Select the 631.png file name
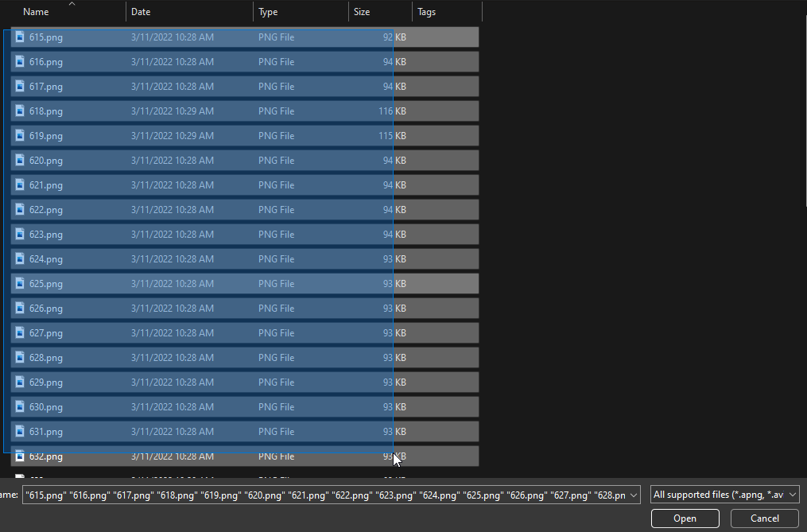This screenshot has width=807, height=532. [46, 432]
